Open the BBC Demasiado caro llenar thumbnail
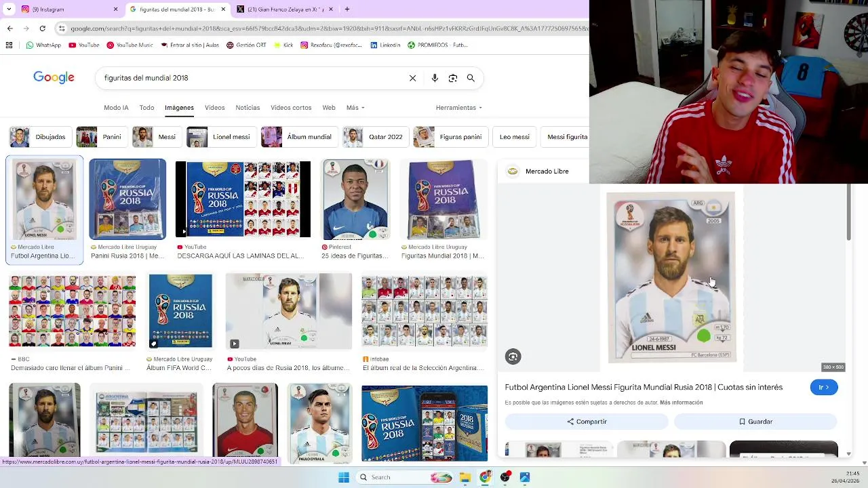 coord(72,312)
